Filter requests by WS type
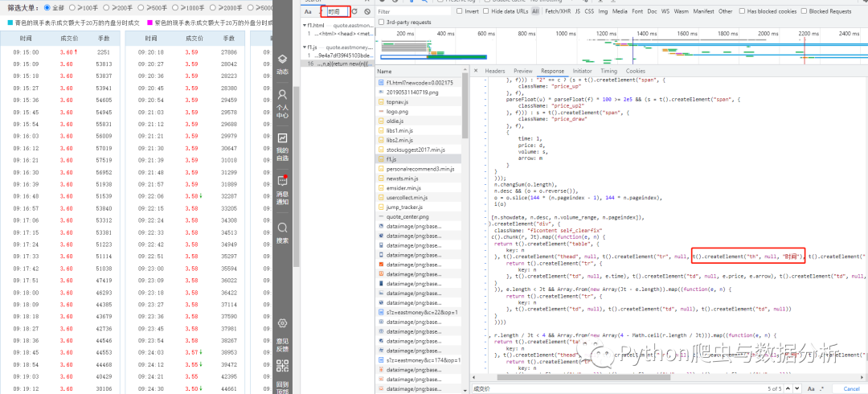Image resolution: width=868 pixels, height=394 pixels. point(665,11)
